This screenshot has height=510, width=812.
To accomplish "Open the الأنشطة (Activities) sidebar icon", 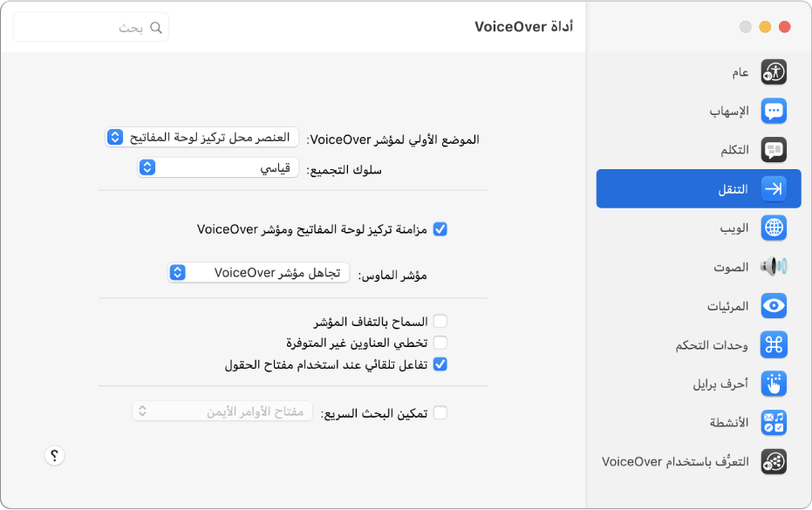I will [774, 423].
